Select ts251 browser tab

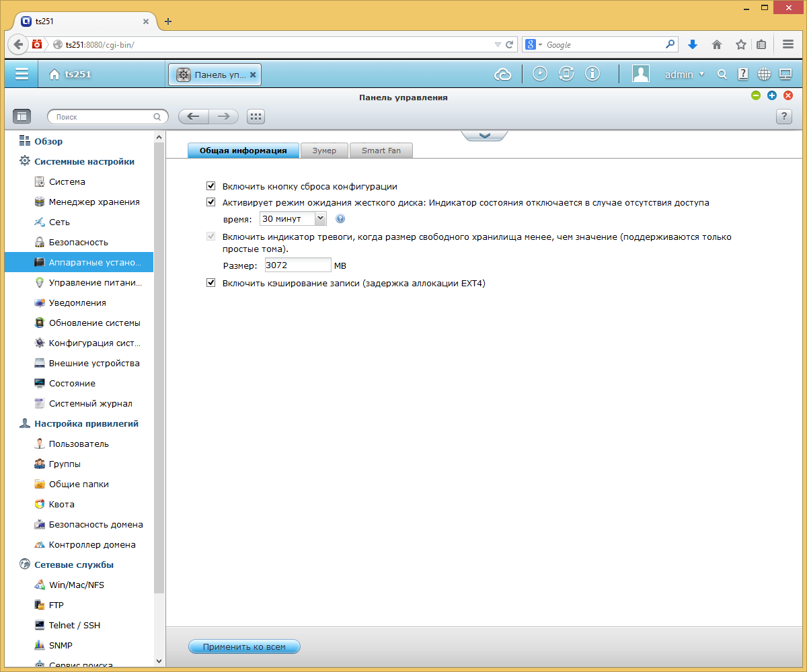coord(83,21)
